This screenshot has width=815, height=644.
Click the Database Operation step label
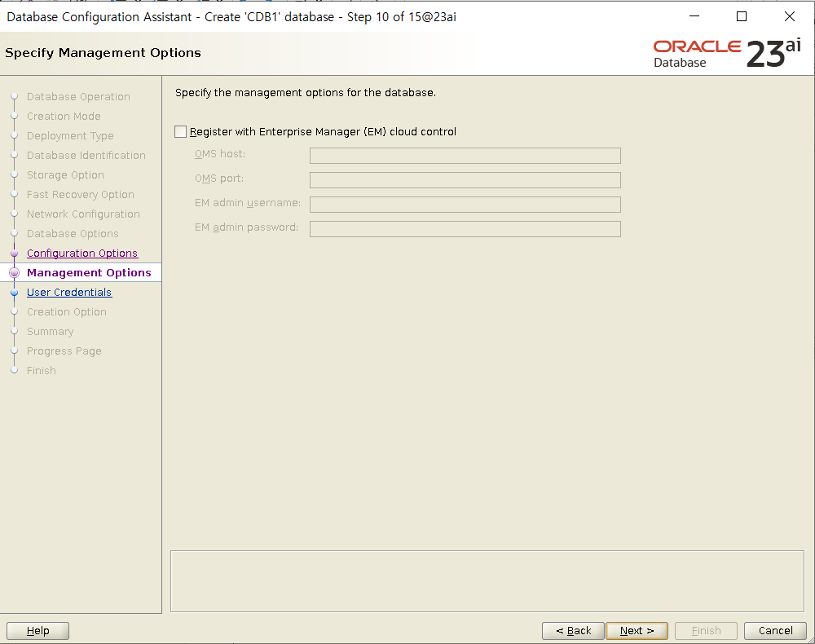pyautogui.click(x=78, y=97)
